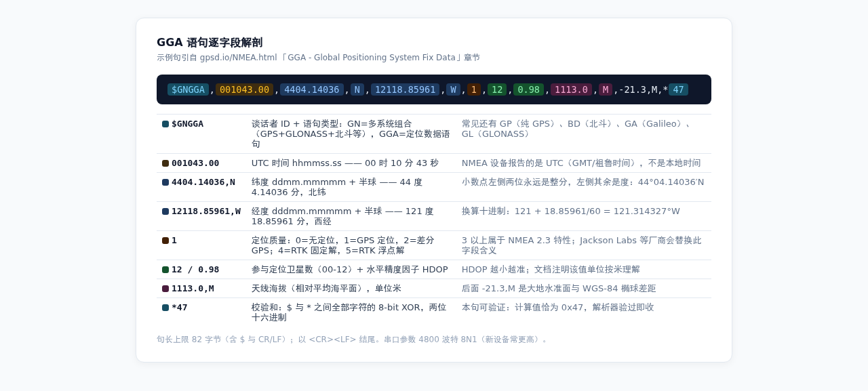Click the fix quality 1 token in sentence
868x391 pixels.
coord(474,89)
